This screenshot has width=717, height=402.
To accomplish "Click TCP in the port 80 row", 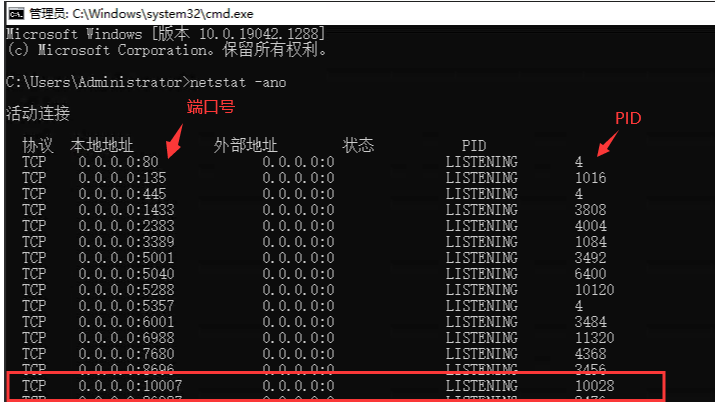I will point(34,162).
